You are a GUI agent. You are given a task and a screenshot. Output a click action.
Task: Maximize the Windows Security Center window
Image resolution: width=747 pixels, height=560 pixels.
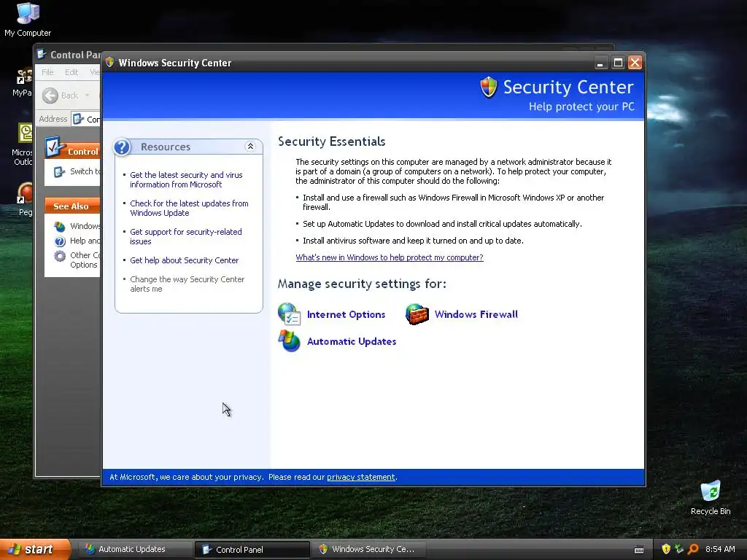[x=618, y=63]
